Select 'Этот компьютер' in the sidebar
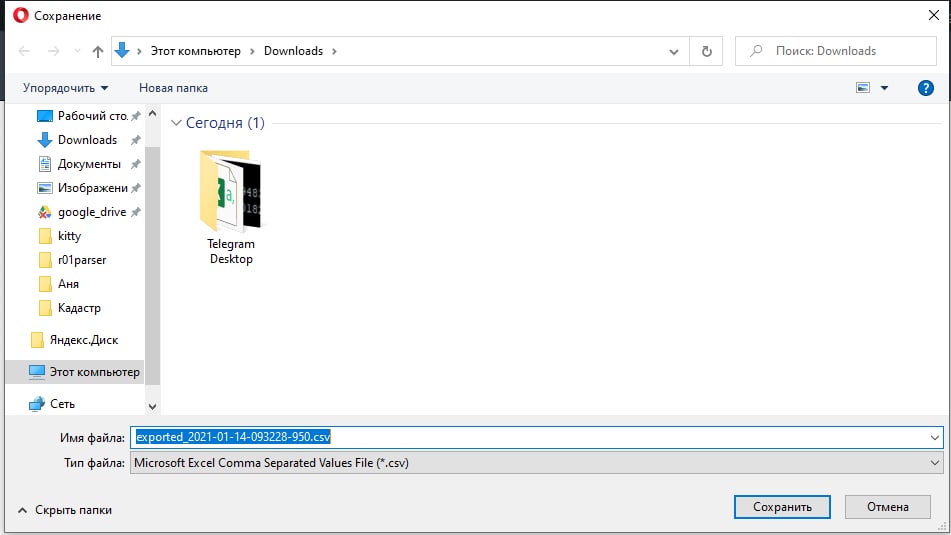Screen dimensions: 951x535 [75, 372]
